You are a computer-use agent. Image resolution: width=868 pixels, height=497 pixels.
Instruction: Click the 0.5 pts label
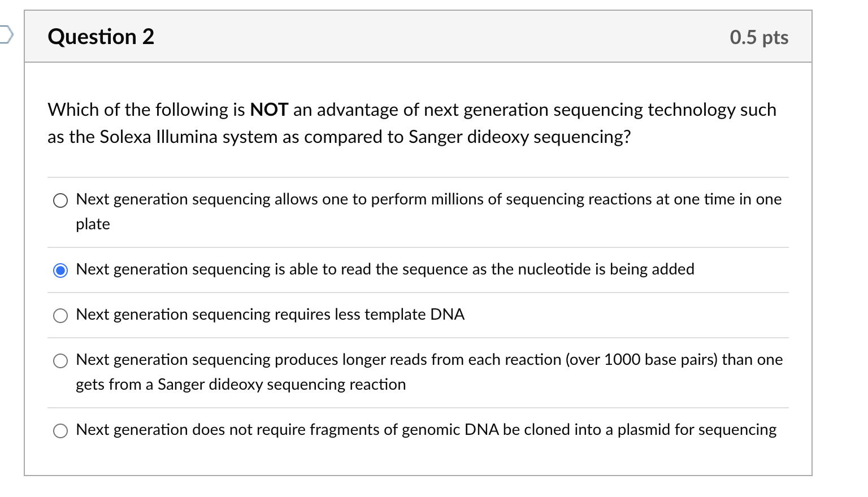pyautogui.click(x=759, y=38)
